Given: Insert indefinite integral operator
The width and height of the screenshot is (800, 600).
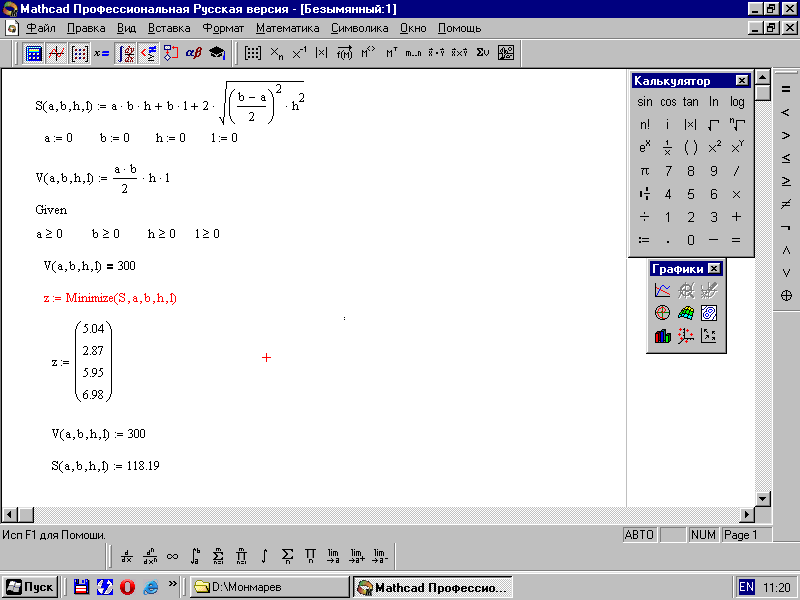Looking at the screenshot, I should click(264, 556).
